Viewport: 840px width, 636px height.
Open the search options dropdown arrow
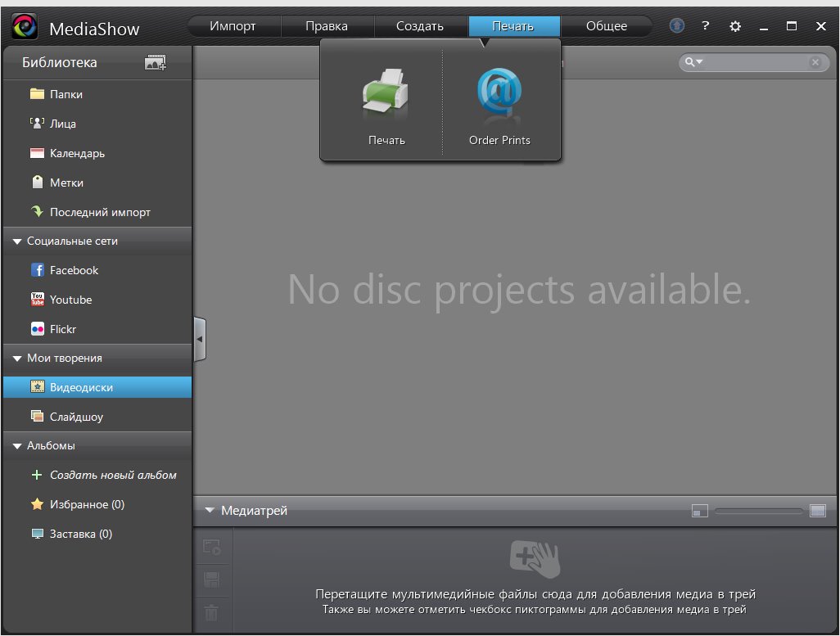[695, 62]
